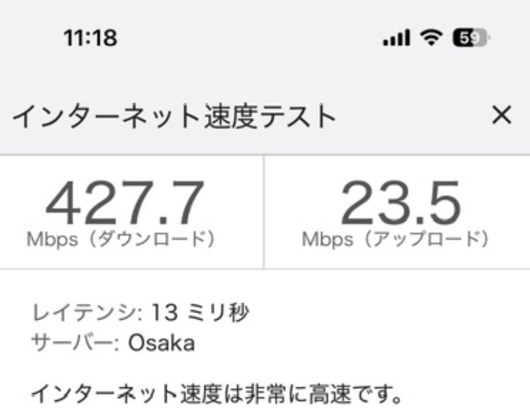Click the horizontal divider below the title bar
This screenshot has height=420, width=530.
click(265, 154)
